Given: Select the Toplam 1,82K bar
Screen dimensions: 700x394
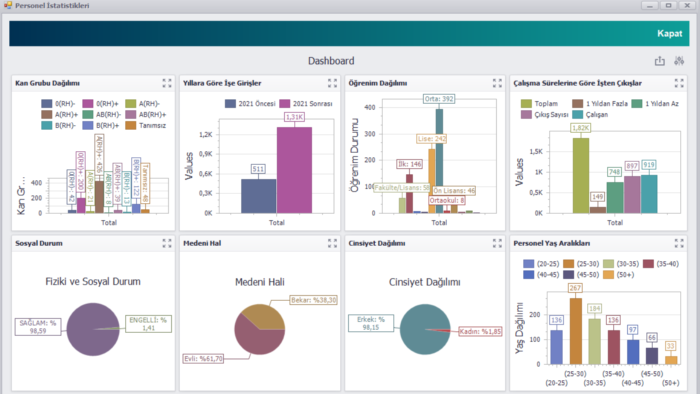Looking at the screenshot, I should coord(580,175).
